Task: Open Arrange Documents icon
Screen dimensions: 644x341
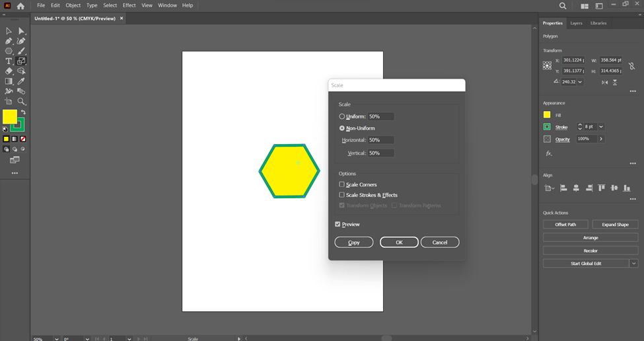Action: tap(585, 6)
